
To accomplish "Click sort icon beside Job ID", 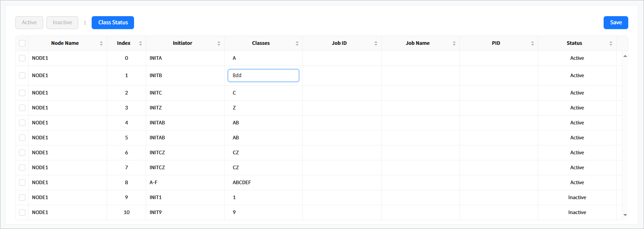I will 375,44.
